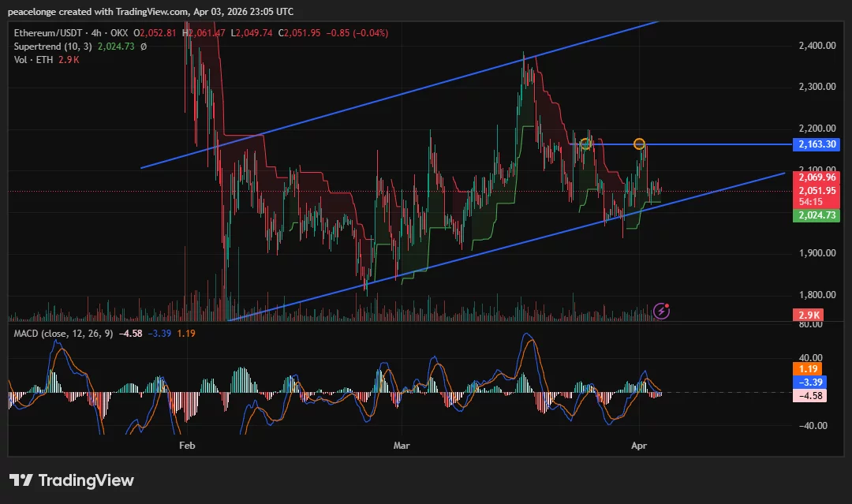The width and height of the screenshot is (852, 504).
Task: Select the rightmost orange circle marker
Action: (640, 144)
